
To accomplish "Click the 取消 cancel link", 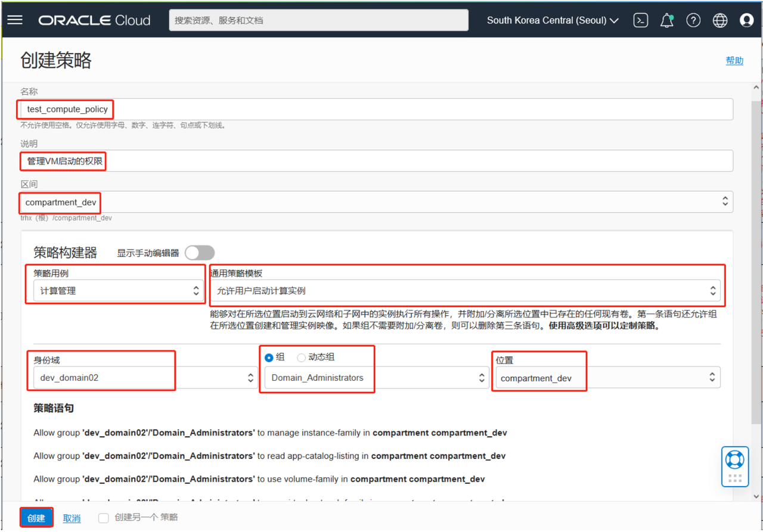I will click(72, 518).
